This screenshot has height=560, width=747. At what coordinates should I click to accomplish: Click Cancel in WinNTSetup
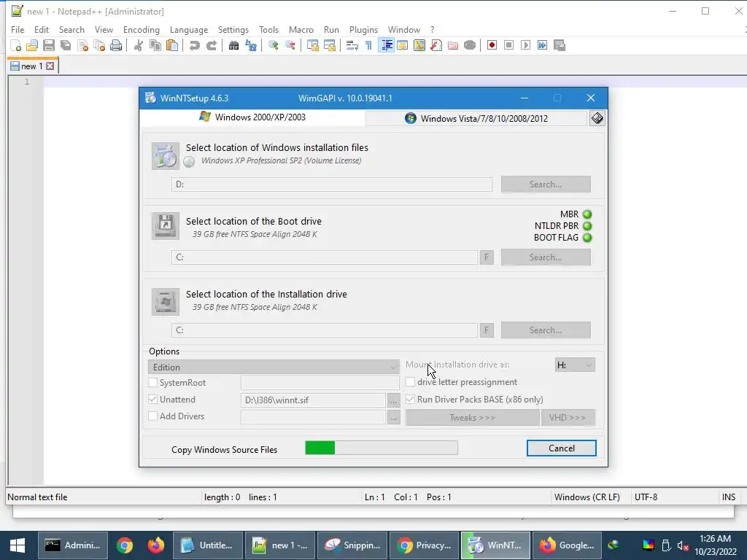coord(561,448)
